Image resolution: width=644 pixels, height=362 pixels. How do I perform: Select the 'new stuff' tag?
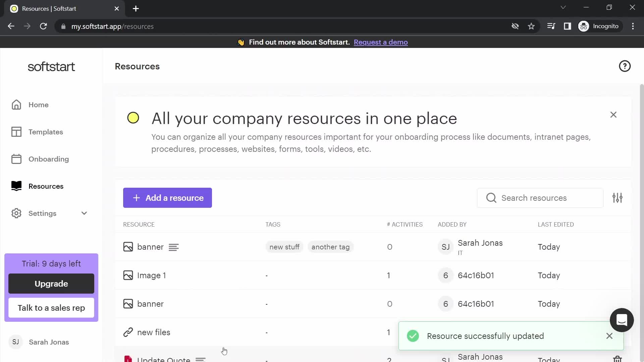tap(284, 247)
